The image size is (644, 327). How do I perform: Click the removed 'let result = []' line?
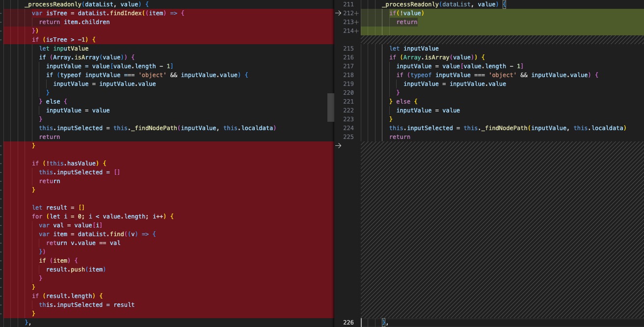[58, 208]
